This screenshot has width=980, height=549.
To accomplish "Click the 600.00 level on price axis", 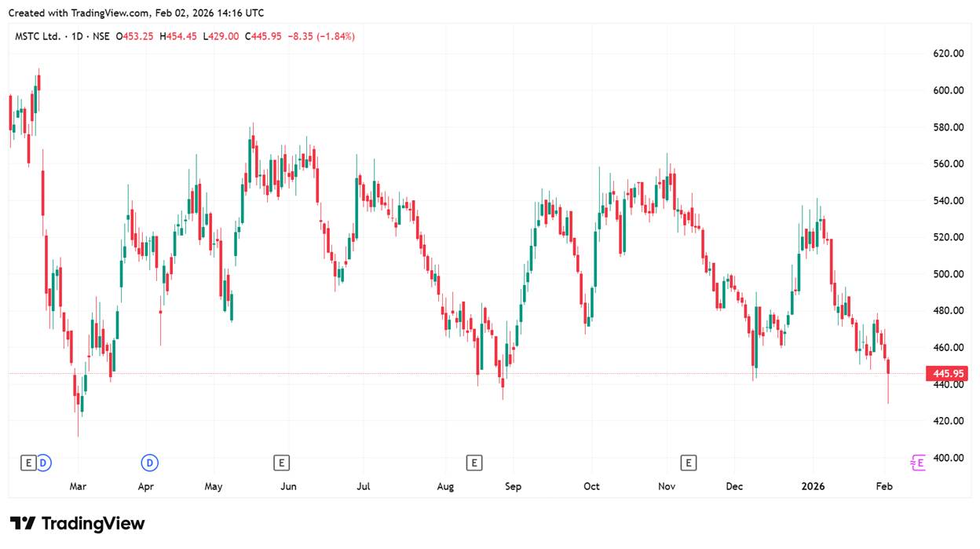I will point(948,90).
